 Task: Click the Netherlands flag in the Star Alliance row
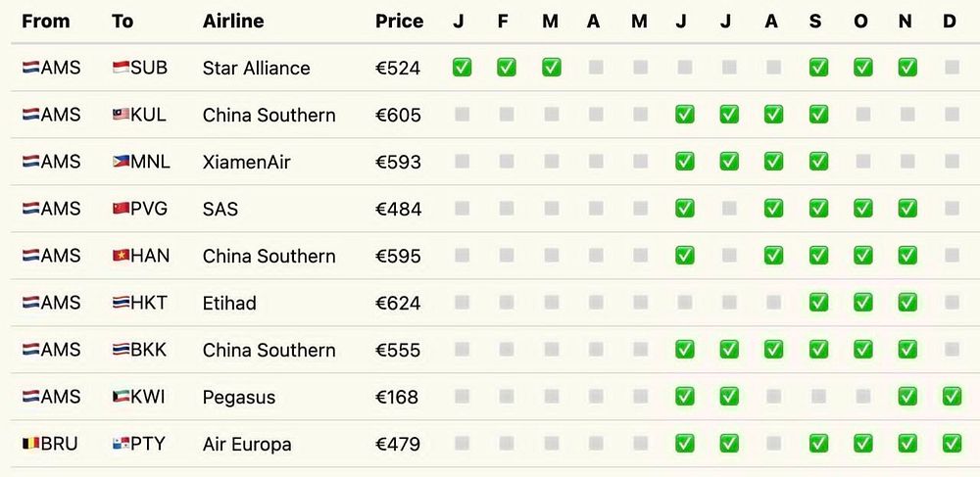coord(30,68)
